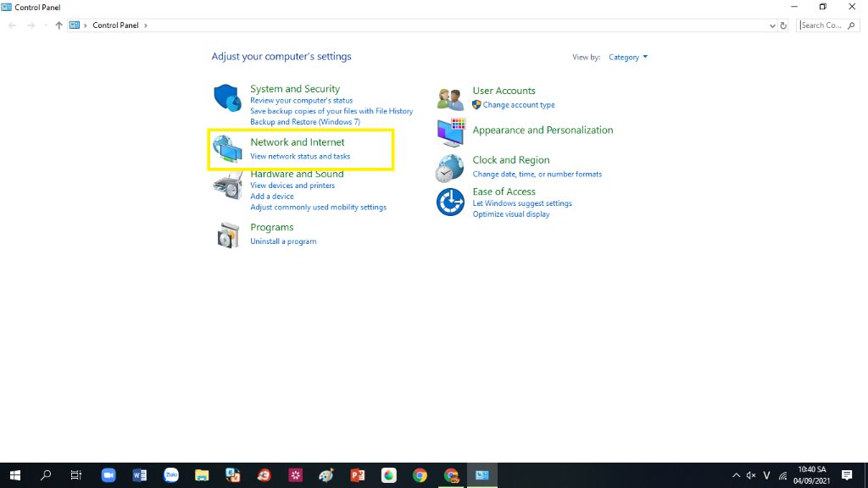
Task: Show hidden system tray icons
Action: tap(737, 475)
